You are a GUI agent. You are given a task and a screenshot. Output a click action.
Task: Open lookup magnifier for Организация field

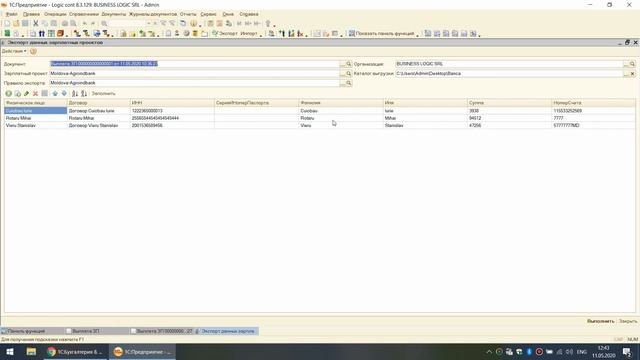click(x=632, y=64)
